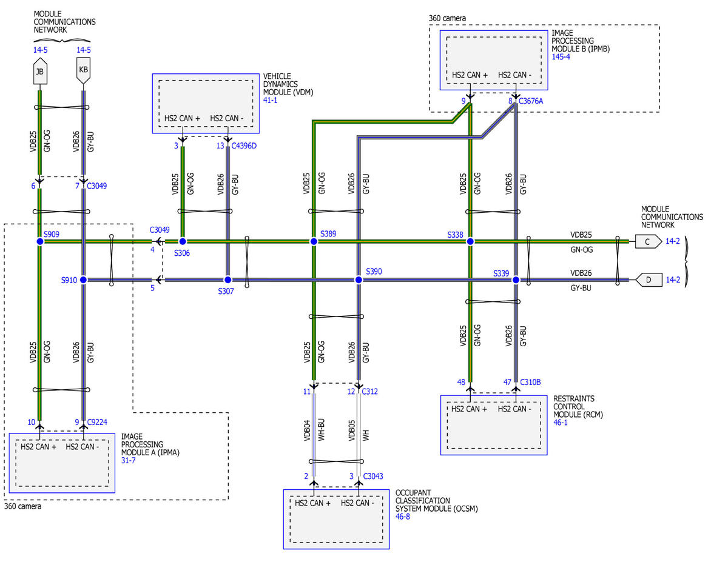Open the C9224 connector reference

[x=98, y=422]
